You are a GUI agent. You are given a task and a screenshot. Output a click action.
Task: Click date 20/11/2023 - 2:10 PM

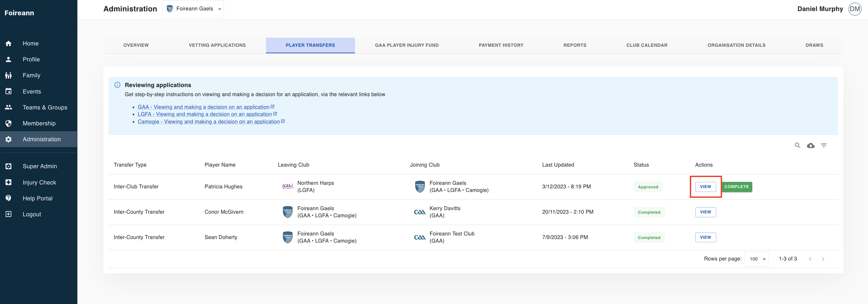[x=567, y=212]
